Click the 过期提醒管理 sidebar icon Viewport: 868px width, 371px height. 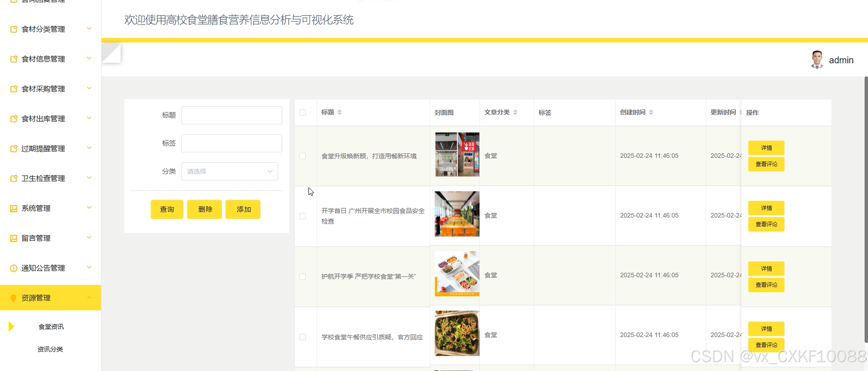tap(14, 149)
